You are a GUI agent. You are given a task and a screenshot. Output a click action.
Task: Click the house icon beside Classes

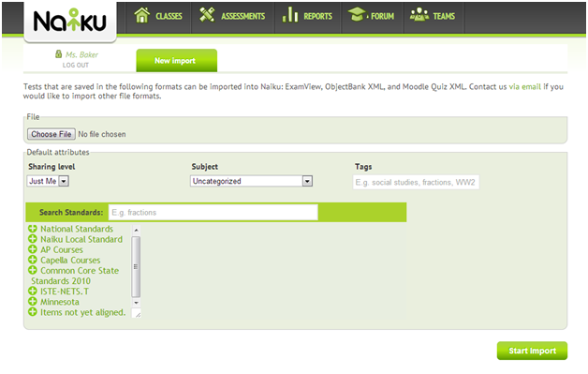pos(142,15)
